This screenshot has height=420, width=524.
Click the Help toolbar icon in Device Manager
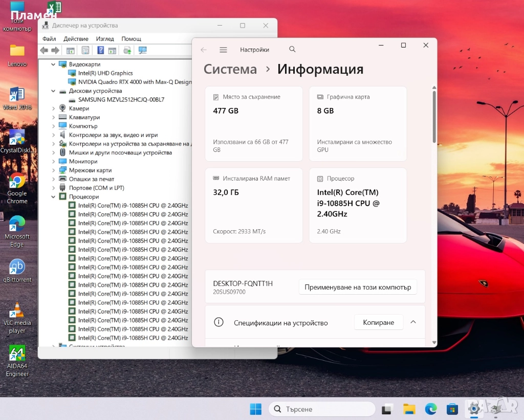(101, 50)
